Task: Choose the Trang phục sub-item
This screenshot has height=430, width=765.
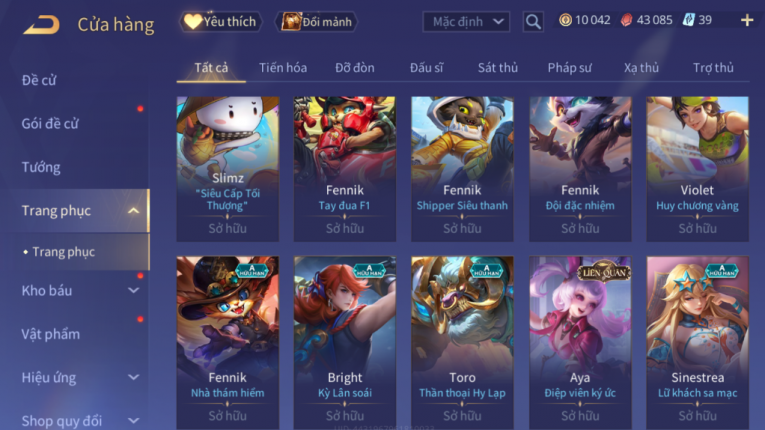Action: point(63,252)
